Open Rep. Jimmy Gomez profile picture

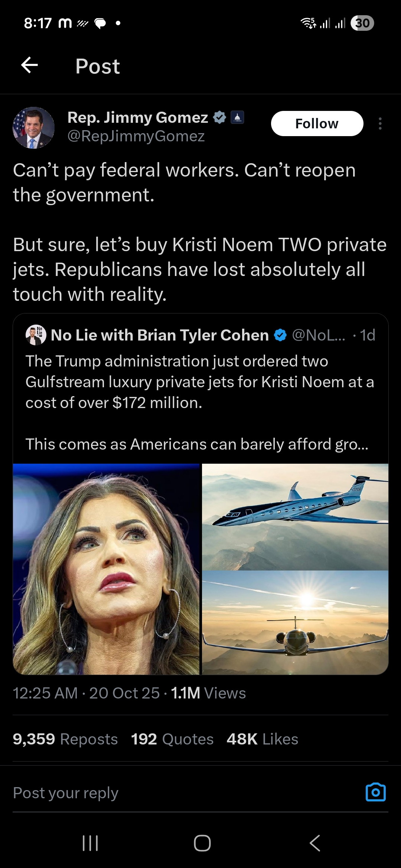tap(33, 128)
